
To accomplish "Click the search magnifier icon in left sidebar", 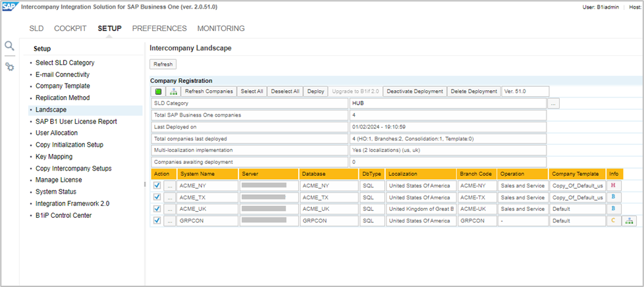I will click(x=9, y=45).
